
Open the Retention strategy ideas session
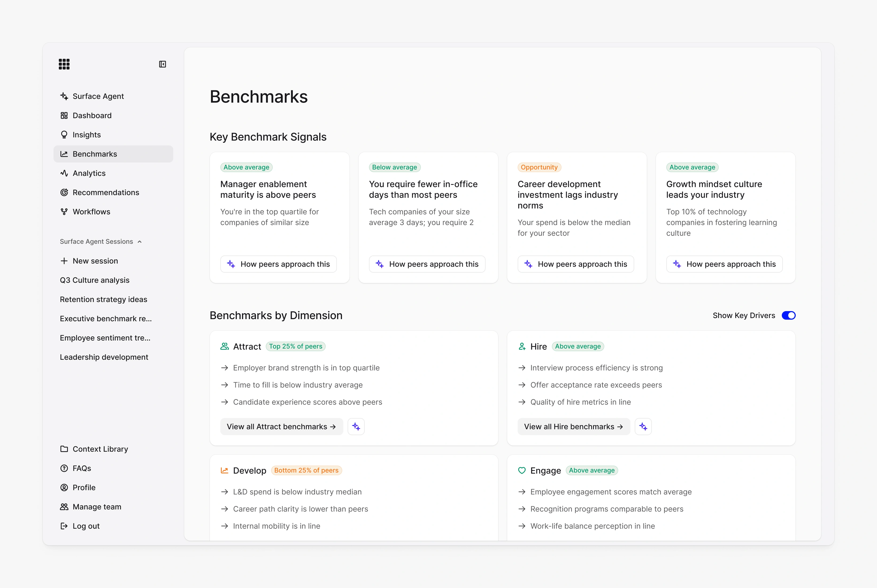click(x=113, y=299)
